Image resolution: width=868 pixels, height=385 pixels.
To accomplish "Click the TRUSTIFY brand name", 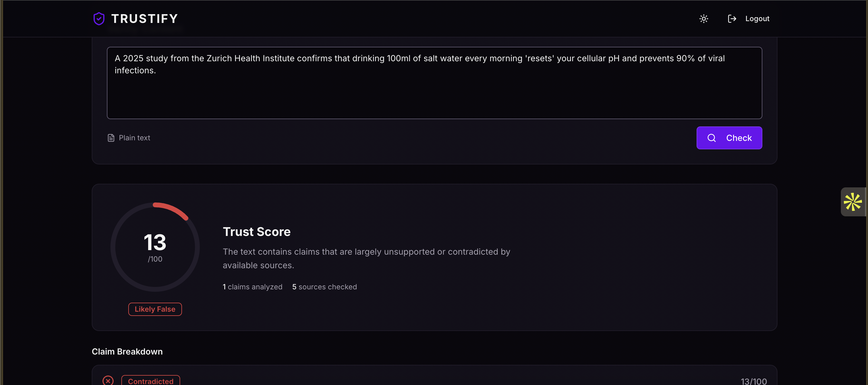I will point(145,18).
